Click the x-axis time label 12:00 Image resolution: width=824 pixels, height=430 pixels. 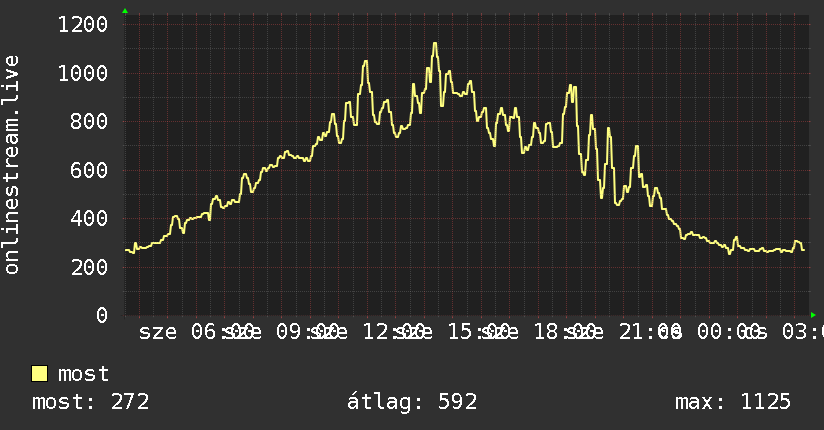click(394, 332)
